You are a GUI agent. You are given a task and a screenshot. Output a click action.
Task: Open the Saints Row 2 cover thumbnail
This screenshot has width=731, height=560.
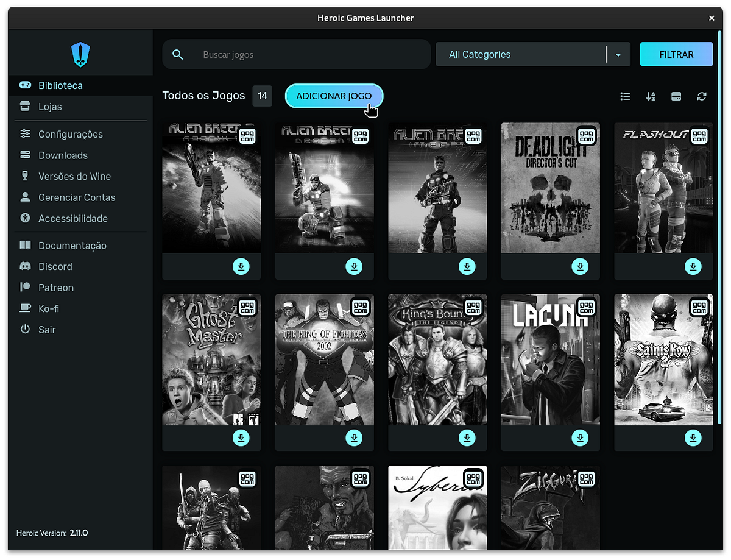coord(663,360)
